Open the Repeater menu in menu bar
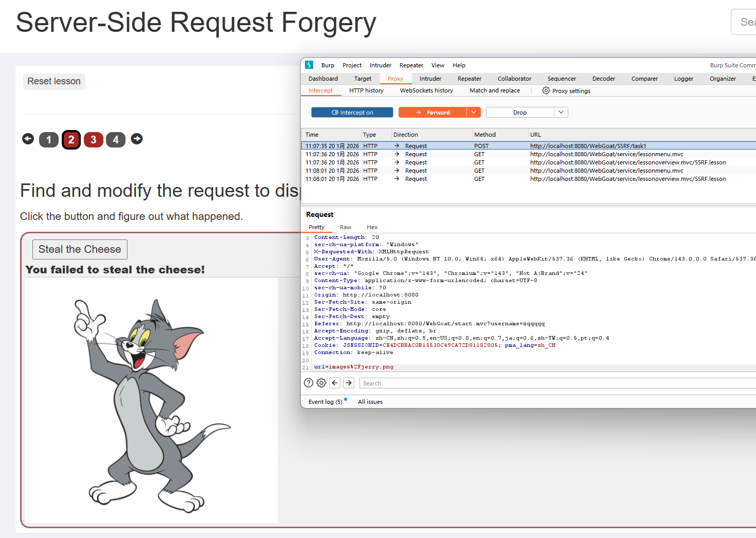 [411, 65]
